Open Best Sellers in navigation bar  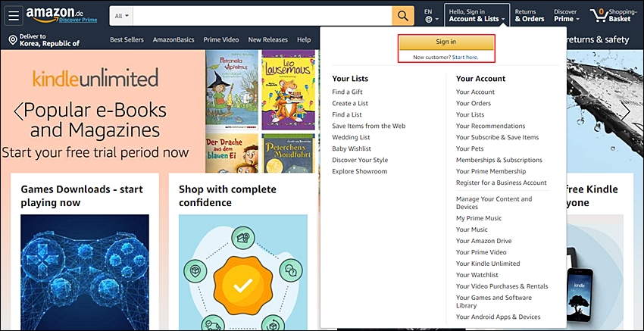click(x=127, y=40)
